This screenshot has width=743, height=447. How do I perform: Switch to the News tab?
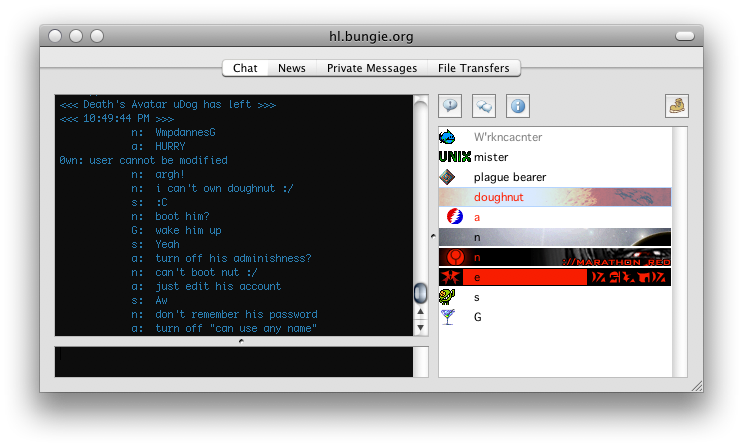point(292,68)
